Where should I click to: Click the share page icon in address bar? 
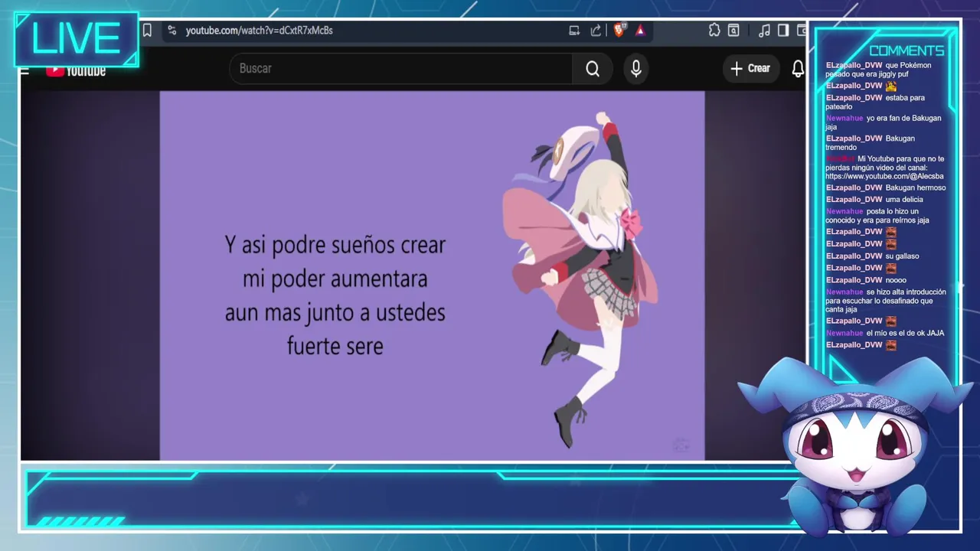(x=596, y=31)
